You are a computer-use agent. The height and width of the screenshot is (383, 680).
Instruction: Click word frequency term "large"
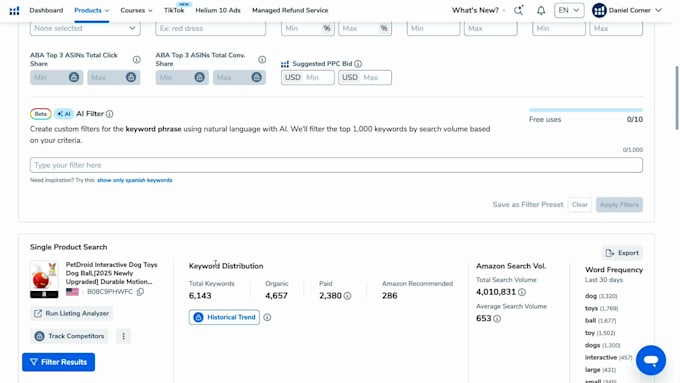pyautogui.click(x=592, y=370)
